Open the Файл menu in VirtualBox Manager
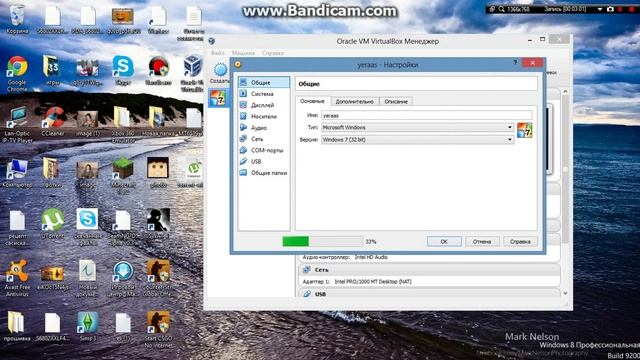The width and height of the screenshot is (640, 360). pos(218,53)
